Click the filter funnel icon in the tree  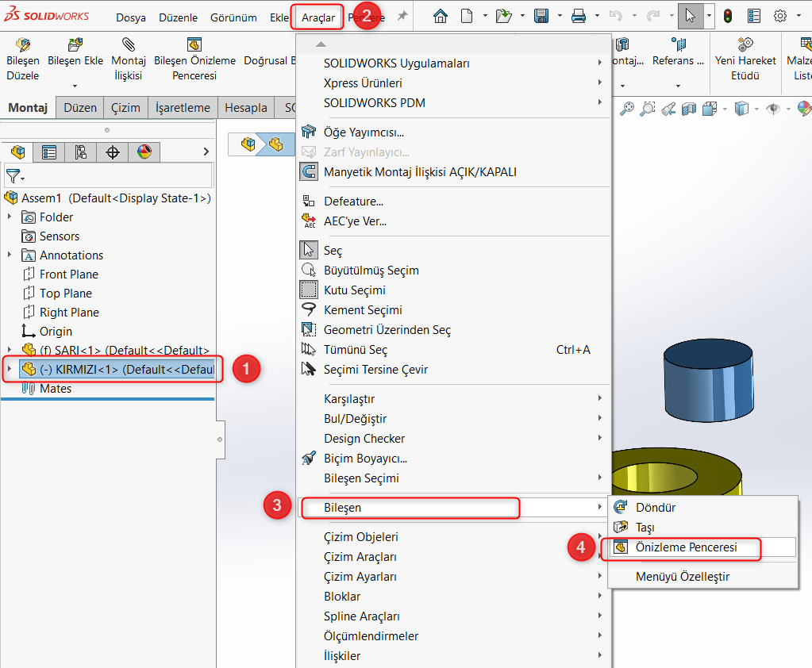[13, 176]
